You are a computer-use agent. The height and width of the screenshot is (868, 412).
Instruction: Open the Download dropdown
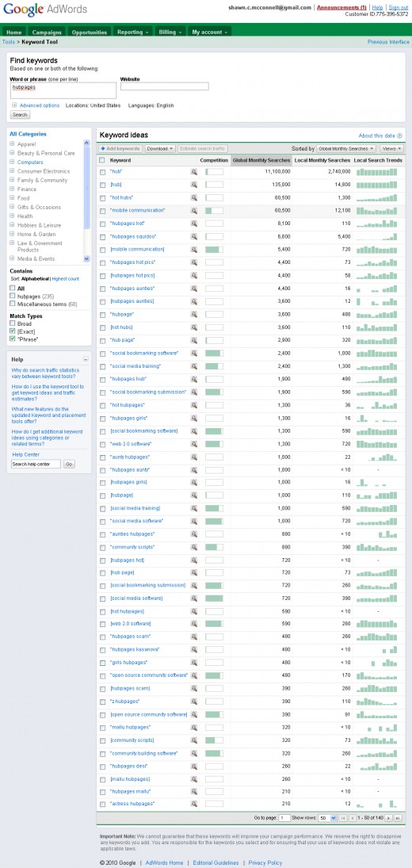(x=160, y=148)
